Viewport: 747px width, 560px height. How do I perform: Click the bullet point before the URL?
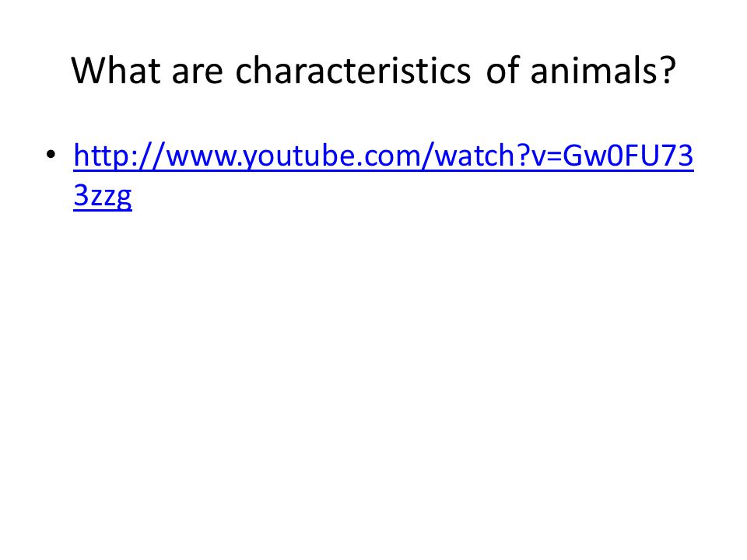pyautogui.click(x=51, y=155)
